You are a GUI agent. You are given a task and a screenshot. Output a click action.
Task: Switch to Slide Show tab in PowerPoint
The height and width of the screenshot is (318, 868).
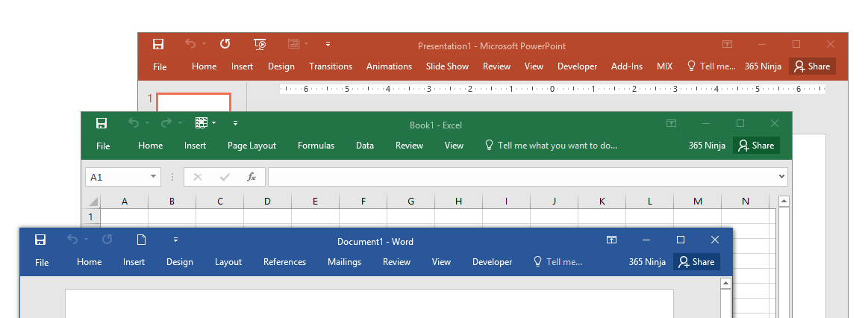click(x=447, y=66)
